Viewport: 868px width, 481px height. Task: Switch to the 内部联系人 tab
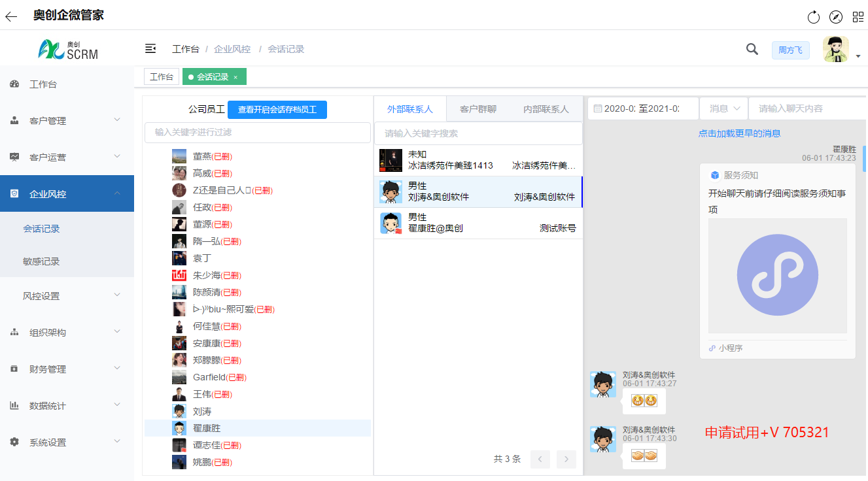pos(546,109)
